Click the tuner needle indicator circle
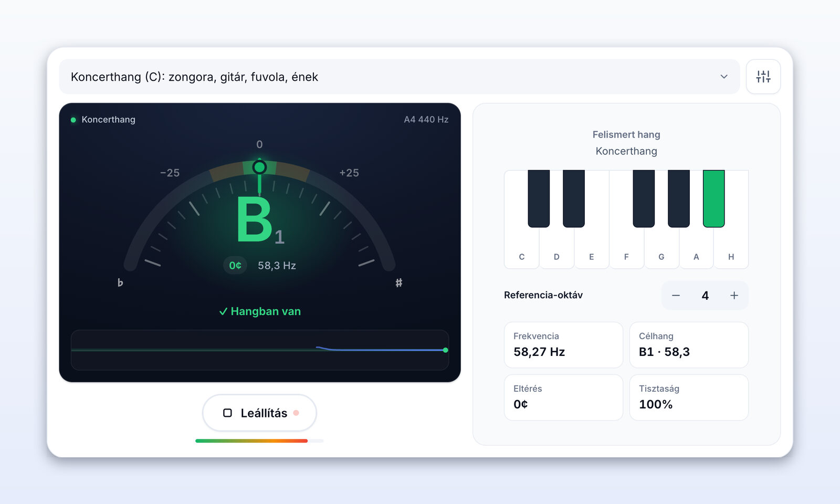Image resolution: width=840 pixels, height=504 pixels. [x=259, y=167]
